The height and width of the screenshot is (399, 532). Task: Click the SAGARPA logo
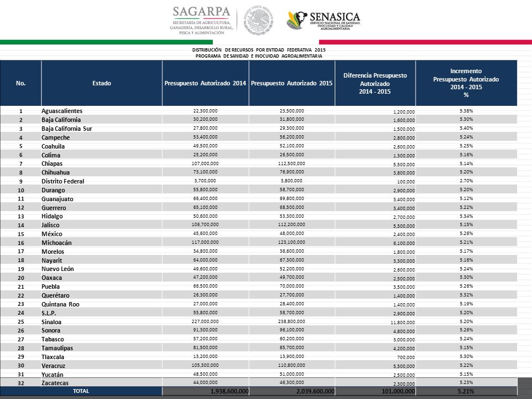(x=202, y=21)
